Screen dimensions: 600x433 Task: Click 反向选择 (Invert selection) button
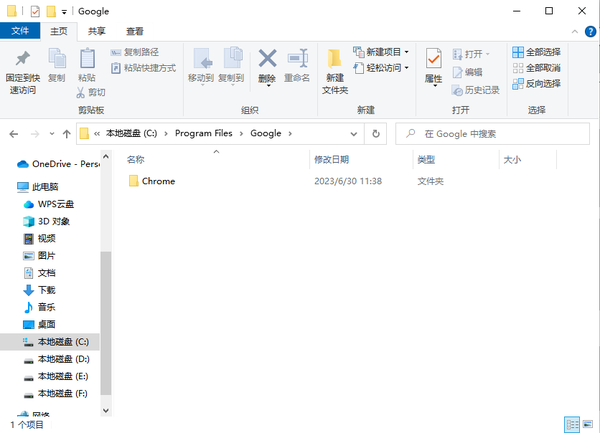(536, 83)
